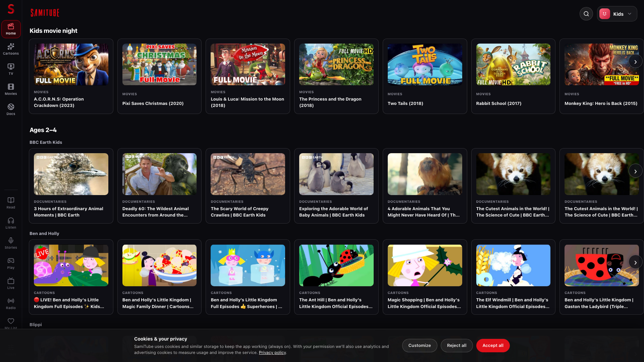Open The Princess and the Dragon thumbnail
644x362 pixels.
pos(336,64)
